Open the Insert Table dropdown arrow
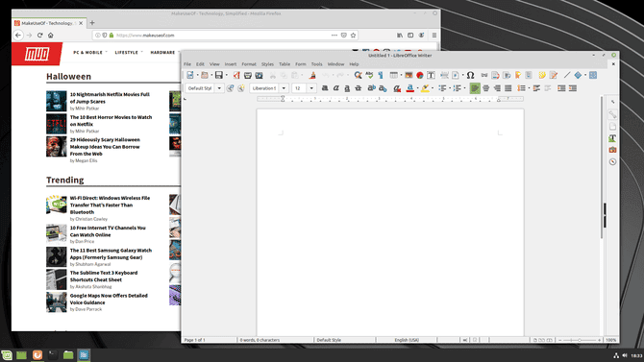 (401, 75)
